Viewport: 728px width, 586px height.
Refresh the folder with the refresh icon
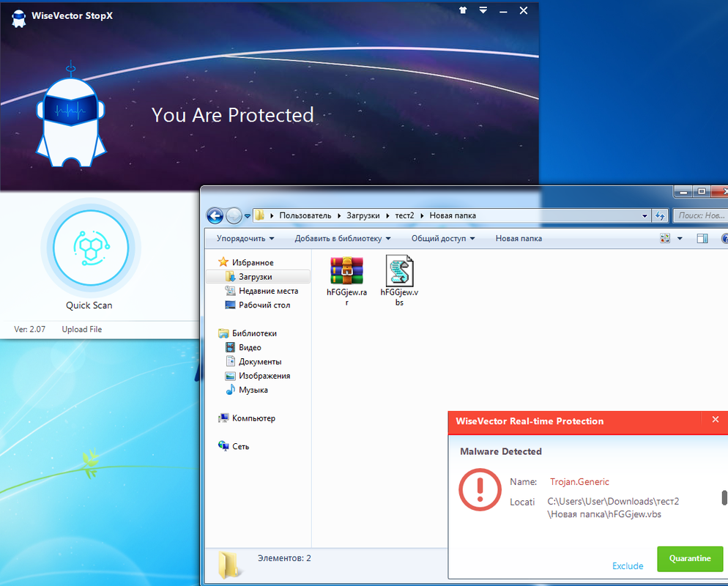coord(660,215)
